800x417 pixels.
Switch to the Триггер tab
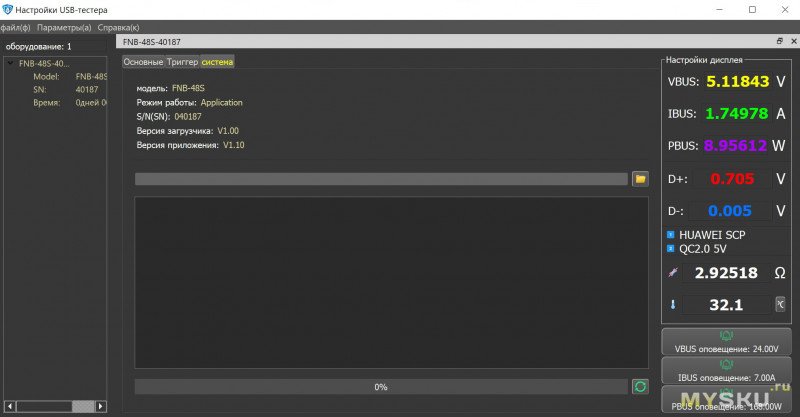pos(182,62)
